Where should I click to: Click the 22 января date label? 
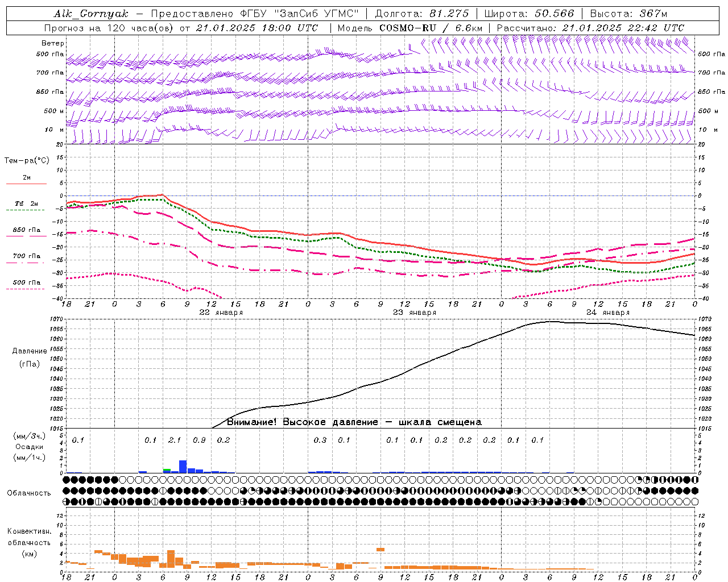pos(221,313)
